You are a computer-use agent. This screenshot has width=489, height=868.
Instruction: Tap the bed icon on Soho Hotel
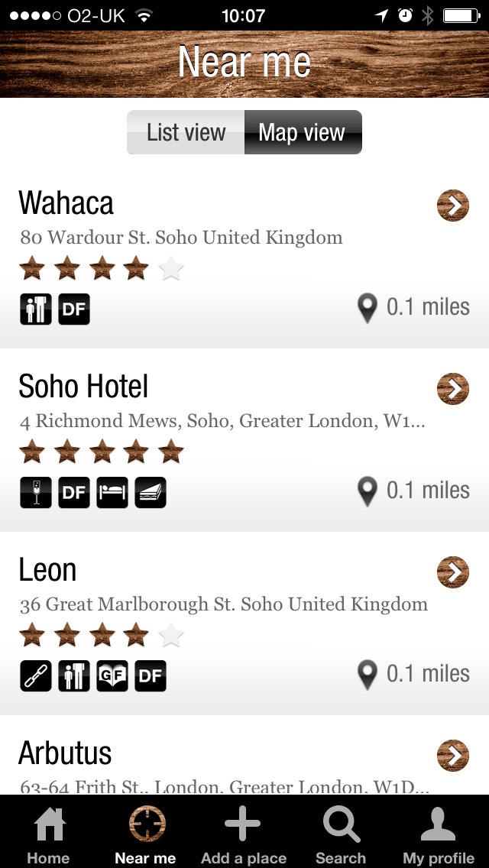[x=112, y=492]
